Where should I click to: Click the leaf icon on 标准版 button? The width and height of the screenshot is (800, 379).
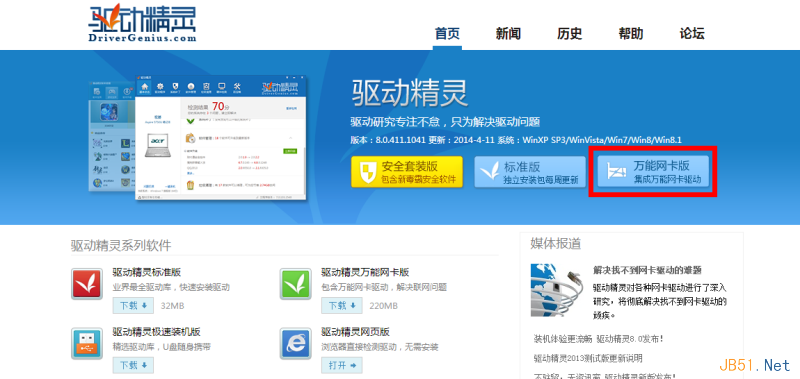(x=490, y=172)
